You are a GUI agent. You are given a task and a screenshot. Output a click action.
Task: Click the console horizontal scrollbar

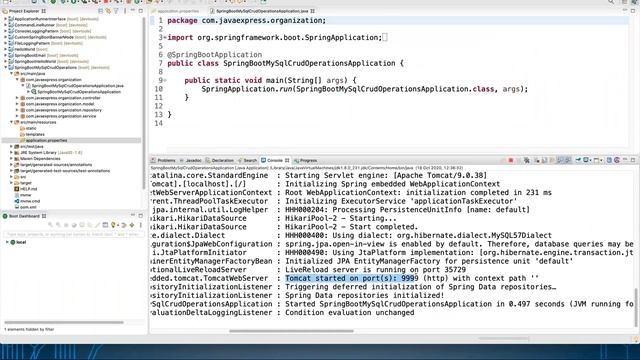[x=291, y=331]
